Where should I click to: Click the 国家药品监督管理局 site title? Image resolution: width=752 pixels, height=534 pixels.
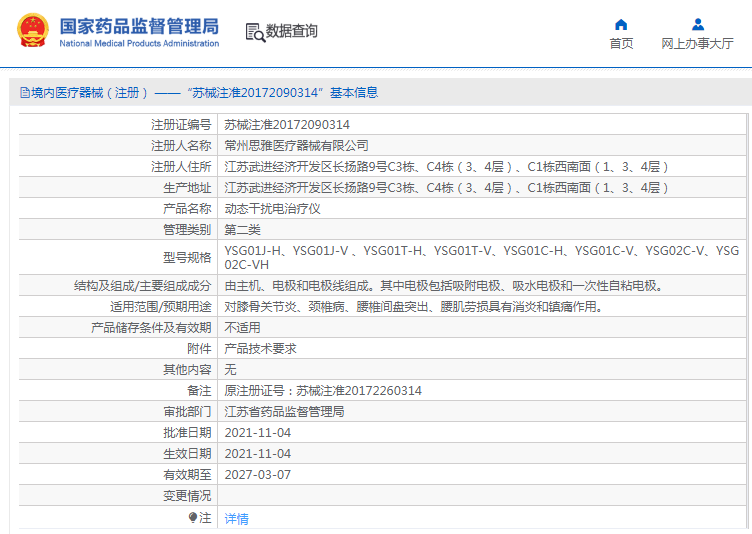139,25
